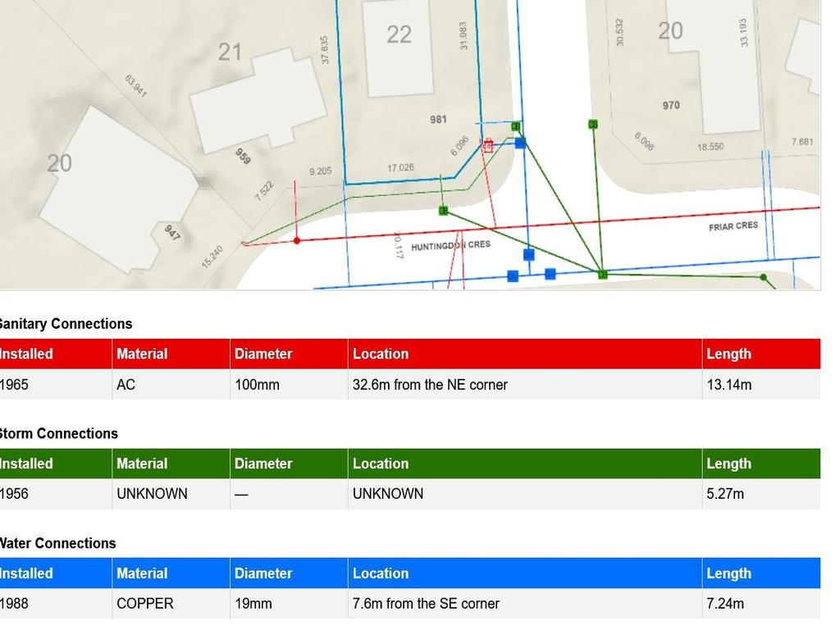Click the Huntingdon Cres street label
Image resolution: width=840 pixels, height=630 pixels.
(x=450, y=245)
